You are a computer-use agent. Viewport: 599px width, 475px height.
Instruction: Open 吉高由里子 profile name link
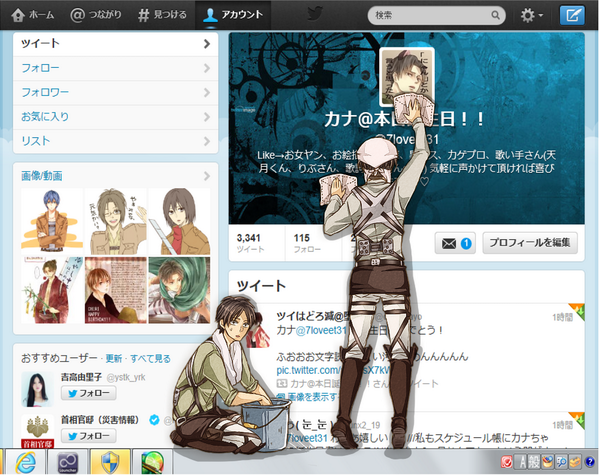[81, 378]
